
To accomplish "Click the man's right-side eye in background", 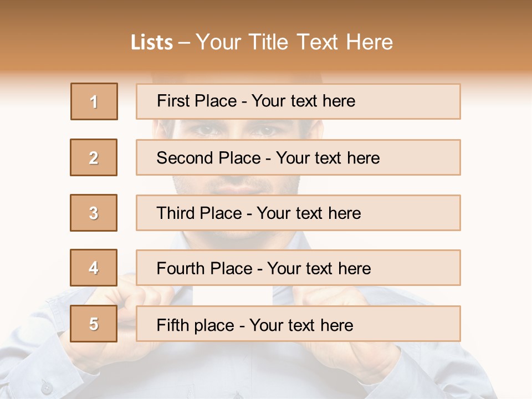I will pyautogui.click(x=266, y=130).
